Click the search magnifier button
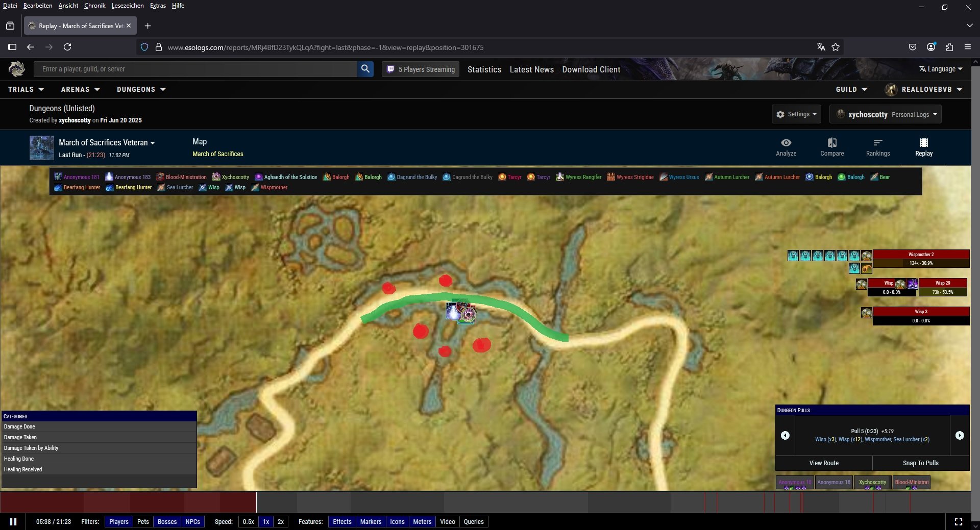The image size is (980, 530). 365,69
